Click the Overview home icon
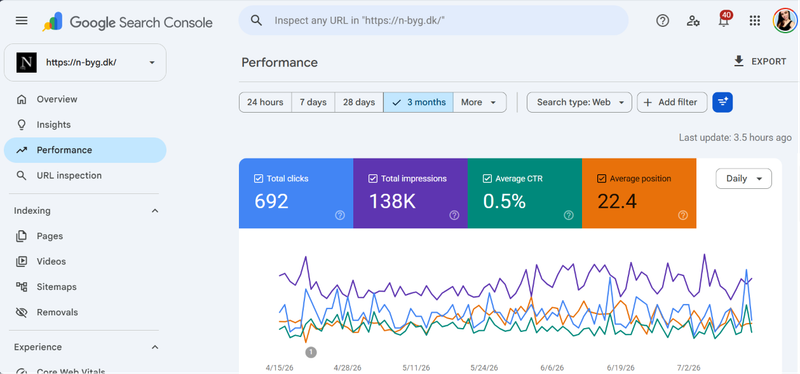Viewport: 800px width, 374px height. (21, 99)
